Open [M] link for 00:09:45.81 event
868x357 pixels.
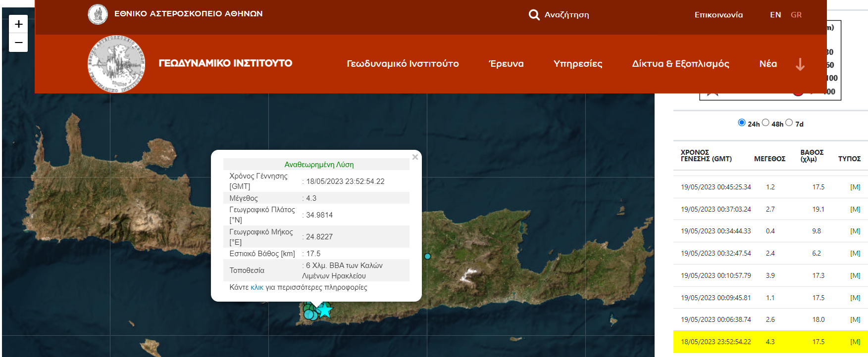pyautogui.click(x=855, y=298)
